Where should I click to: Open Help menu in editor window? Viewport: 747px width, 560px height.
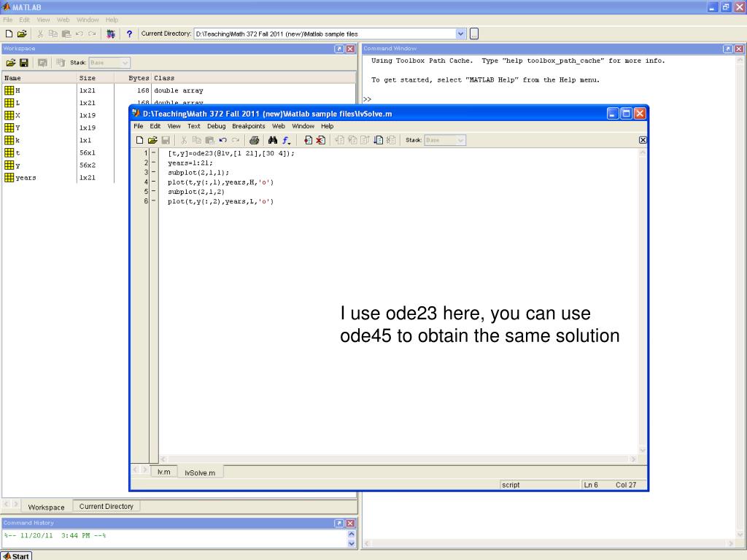coord(327,126)
